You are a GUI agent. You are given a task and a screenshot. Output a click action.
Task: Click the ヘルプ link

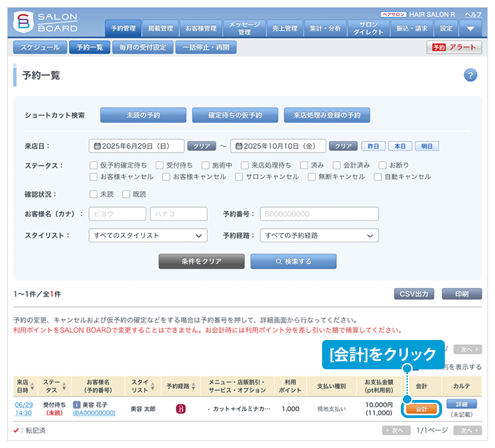[x=473, y=15]
